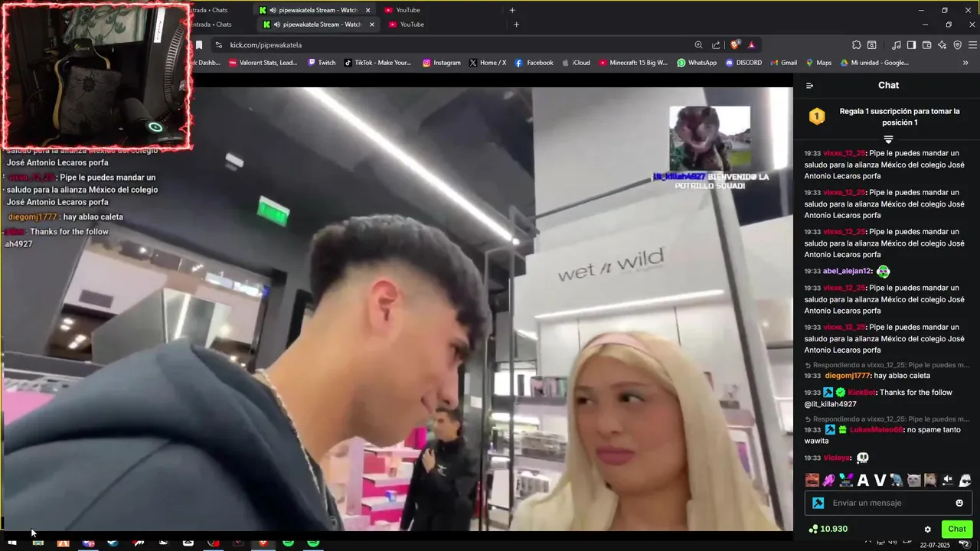Open Brave Wallet icon
Screen dimensions: 980x551
tap(926, 45)
